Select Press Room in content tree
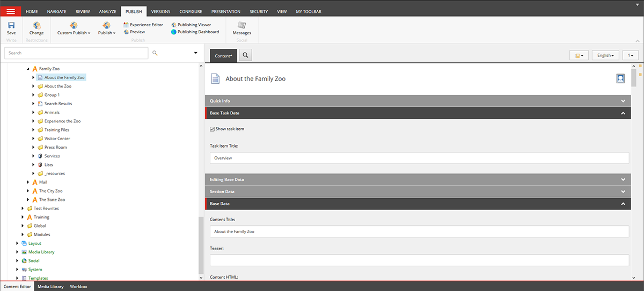This screenshot has width=644, height=291. (55, 147)
